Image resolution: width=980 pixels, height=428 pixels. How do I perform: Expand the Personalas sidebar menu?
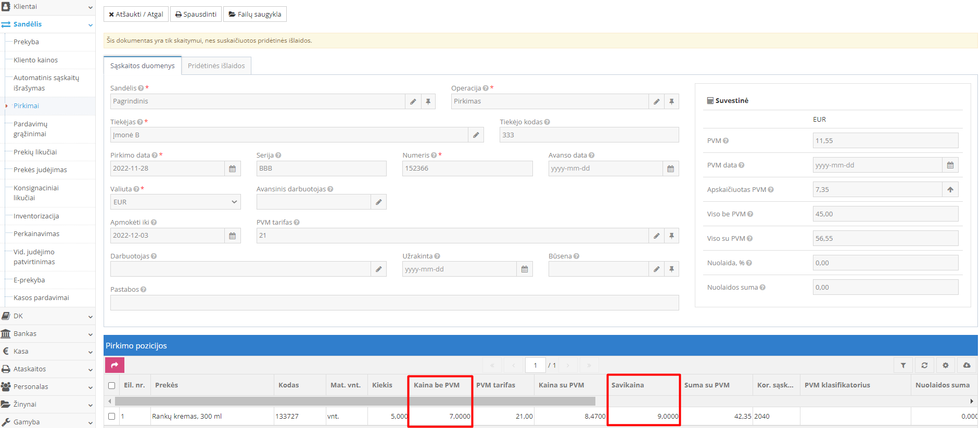47,387
